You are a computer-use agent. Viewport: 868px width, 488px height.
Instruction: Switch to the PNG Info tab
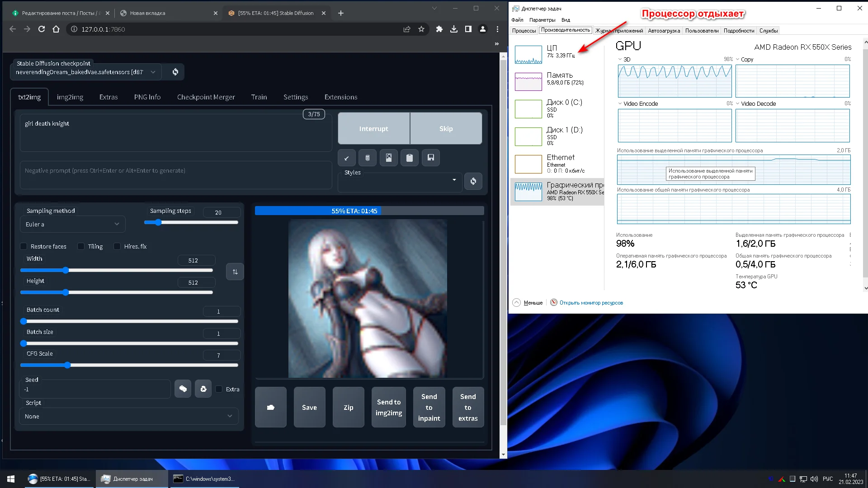[x=147, y=97]
